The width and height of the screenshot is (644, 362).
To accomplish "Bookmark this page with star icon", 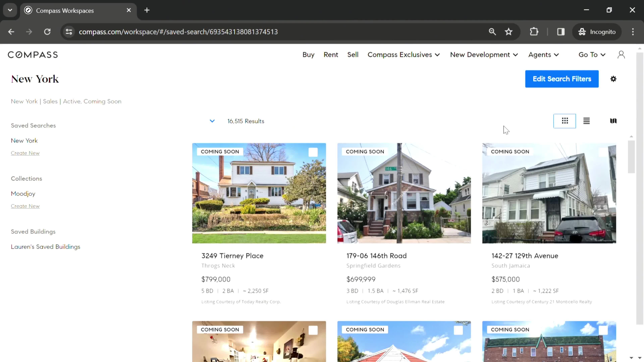I will [509, 32].
